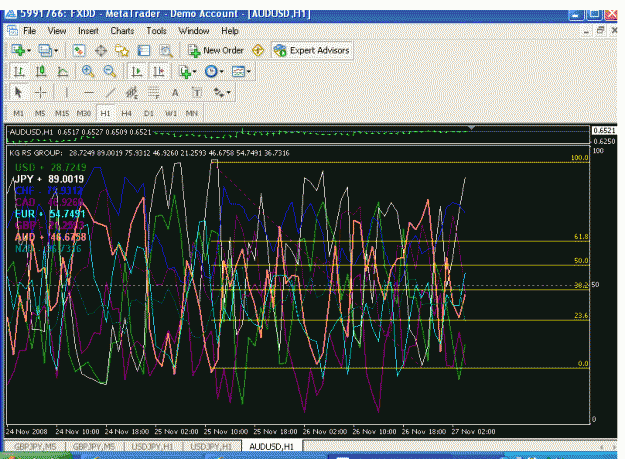Select the Arrows drawing tool
The image size is (625, 459).
click(219, 93)
